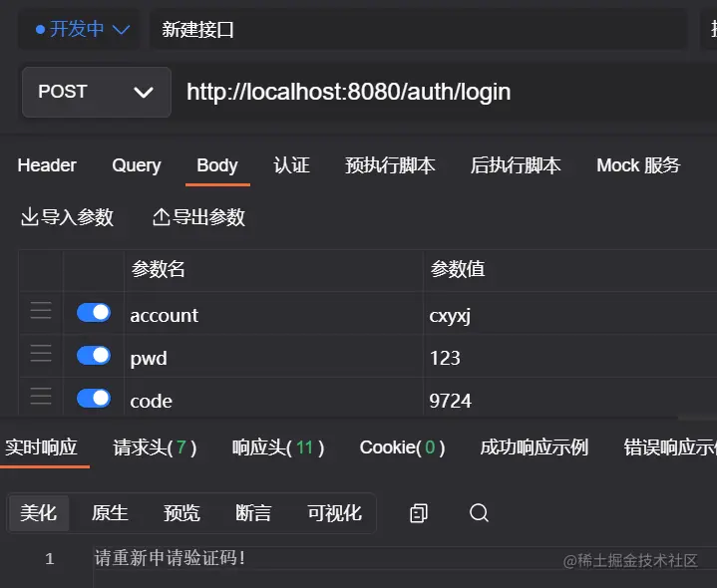The image size is (717, 588).
Task: Select the 可视化 response view
Action: coord(334,513)
